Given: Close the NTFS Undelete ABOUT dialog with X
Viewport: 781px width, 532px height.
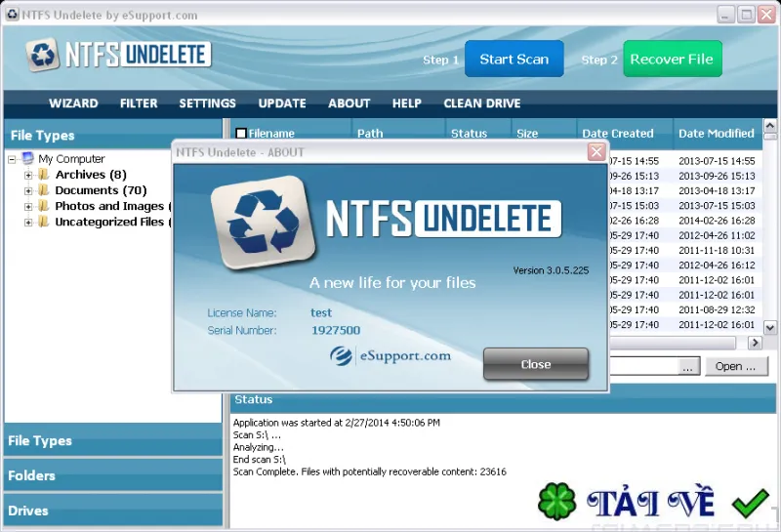Looking at the screenshot, I should (596, 151).
